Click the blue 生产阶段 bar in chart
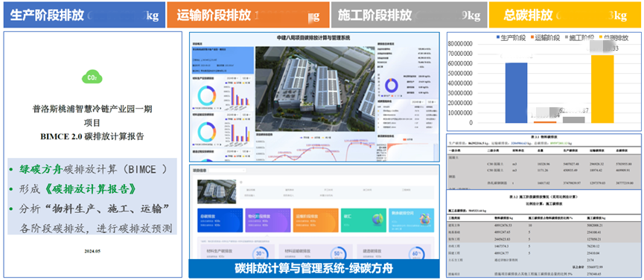Viewport: 644px width, 280px height. [x=516, y=93]
